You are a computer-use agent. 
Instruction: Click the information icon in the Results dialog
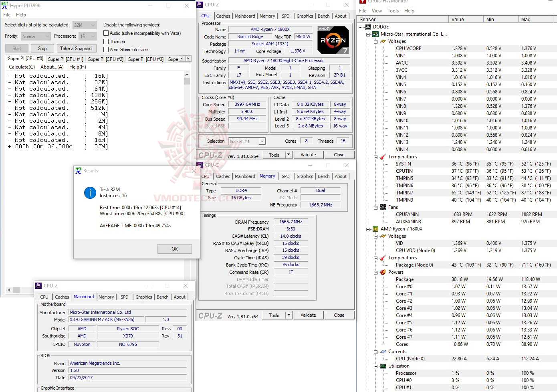[x=90, y=192]
